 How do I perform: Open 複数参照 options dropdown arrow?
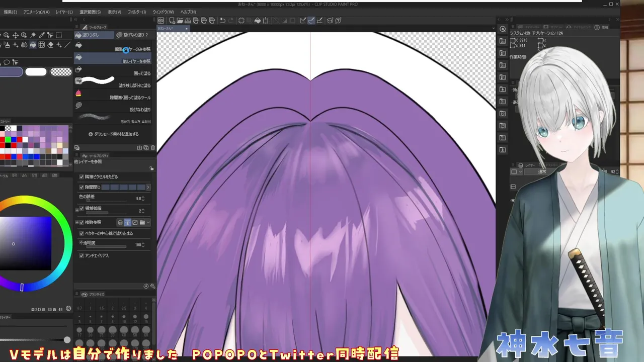148,222
